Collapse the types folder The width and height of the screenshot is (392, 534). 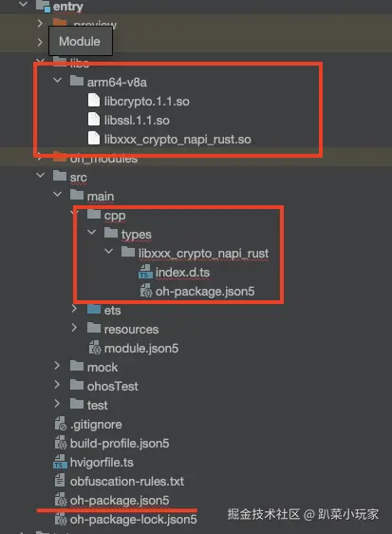click(x=91, y=232)
